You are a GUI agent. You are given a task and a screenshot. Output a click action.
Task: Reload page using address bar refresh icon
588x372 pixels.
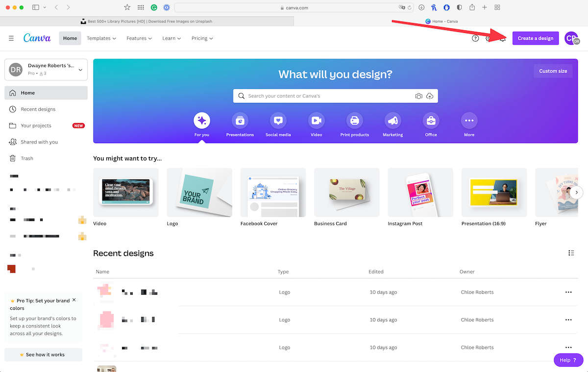411,7
